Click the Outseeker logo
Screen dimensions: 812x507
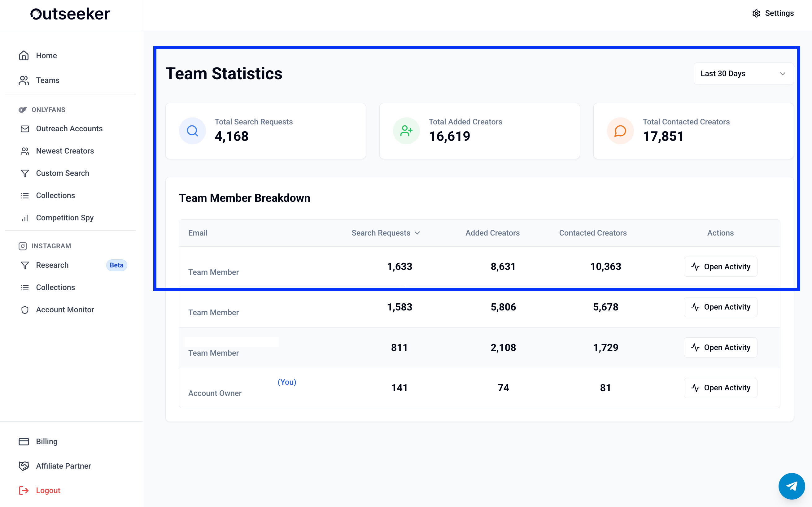coord(70,14)
